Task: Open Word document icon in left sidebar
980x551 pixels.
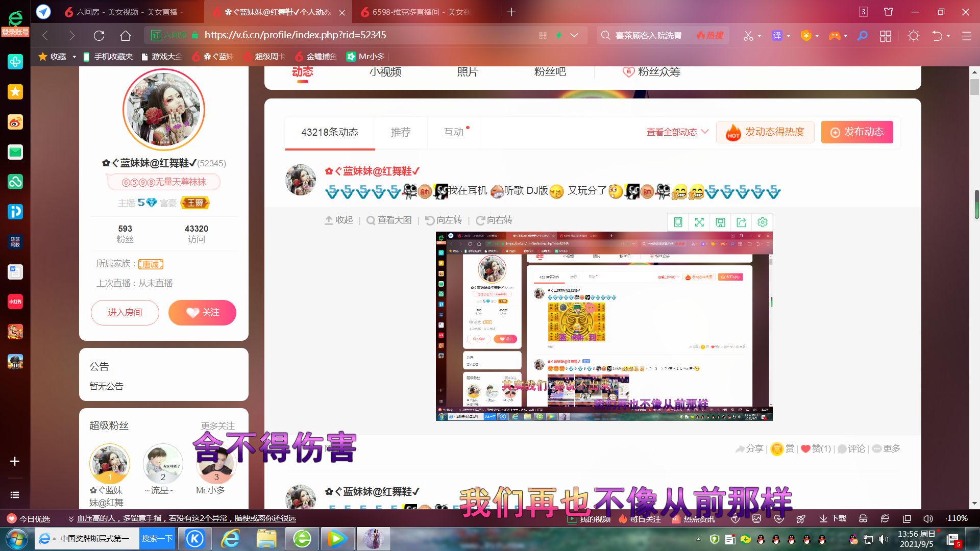Action: point(15,272)
